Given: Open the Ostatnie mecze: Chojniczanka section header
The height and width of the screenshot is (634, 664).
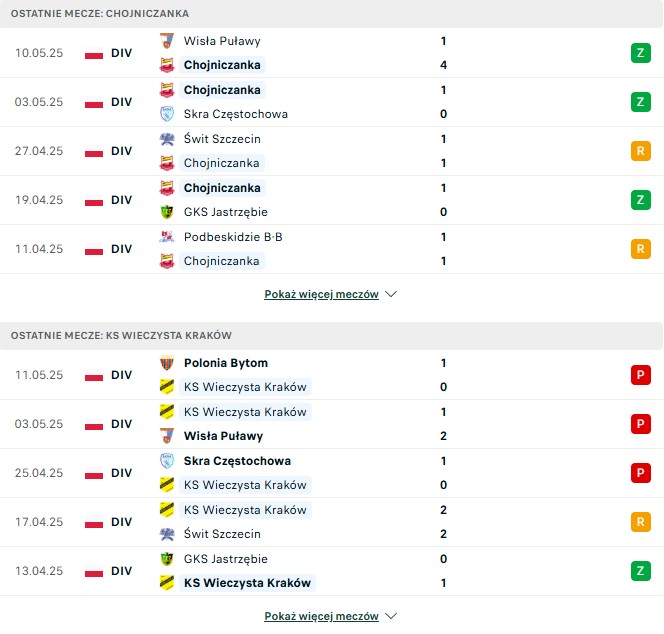Looking at the screenshot, I should point(331,14).
